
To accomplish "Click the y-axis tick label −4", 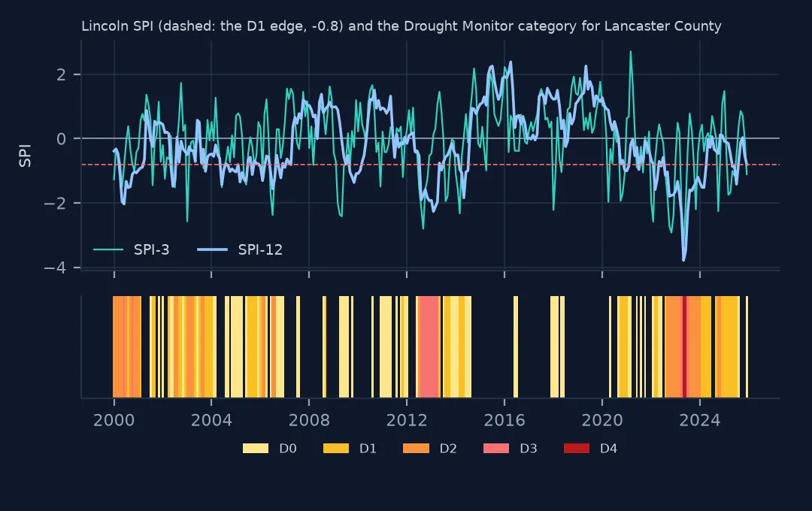I will [x=55, y=268].
